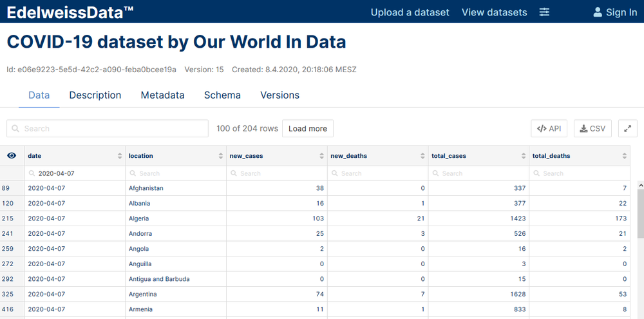This screenshot has height=319, width=644.
Task: Click total cases value 833 for Armenia
Action: click(519, 309)
